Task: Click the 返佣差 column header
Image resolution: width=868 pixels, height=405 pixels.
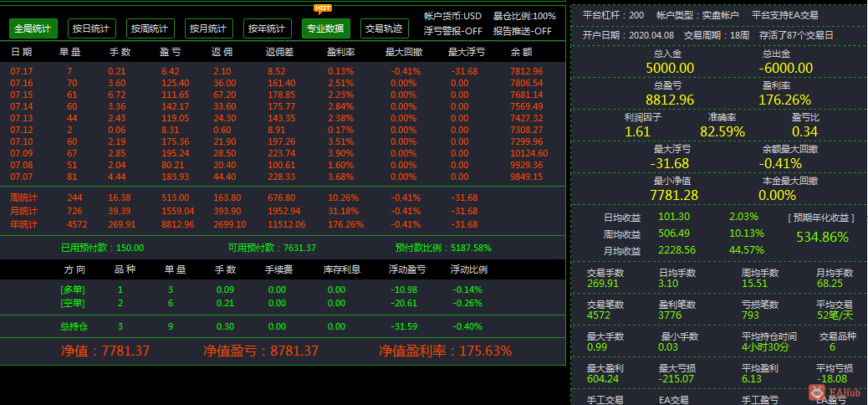Action: pos(281,52)
